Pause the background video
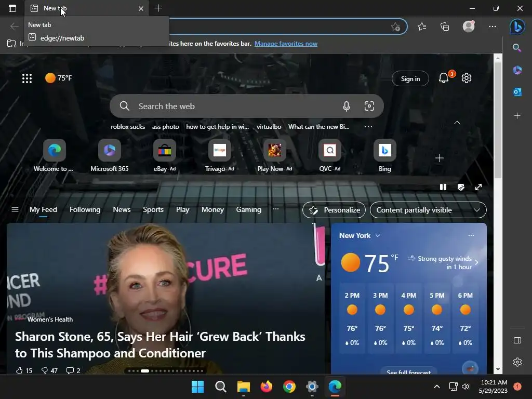 pyautogui.click(x=443, y=187)
